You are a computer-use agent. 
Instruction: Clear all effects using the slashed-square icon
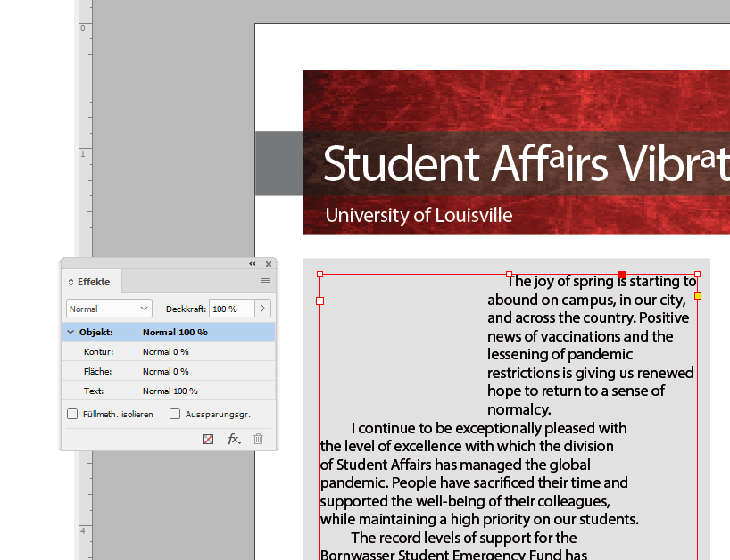(x=209, y=439)
